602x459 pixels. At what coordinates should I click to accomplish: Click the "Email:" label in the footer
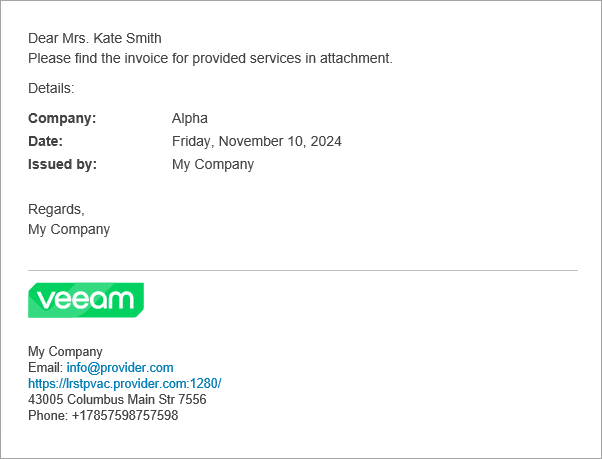[x=45, y=368]
